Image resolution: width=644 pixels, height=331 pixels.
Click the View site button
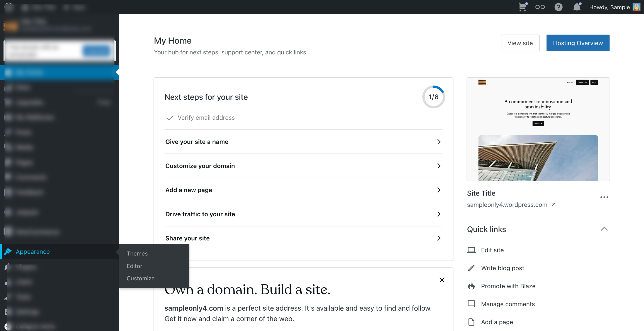520,43
